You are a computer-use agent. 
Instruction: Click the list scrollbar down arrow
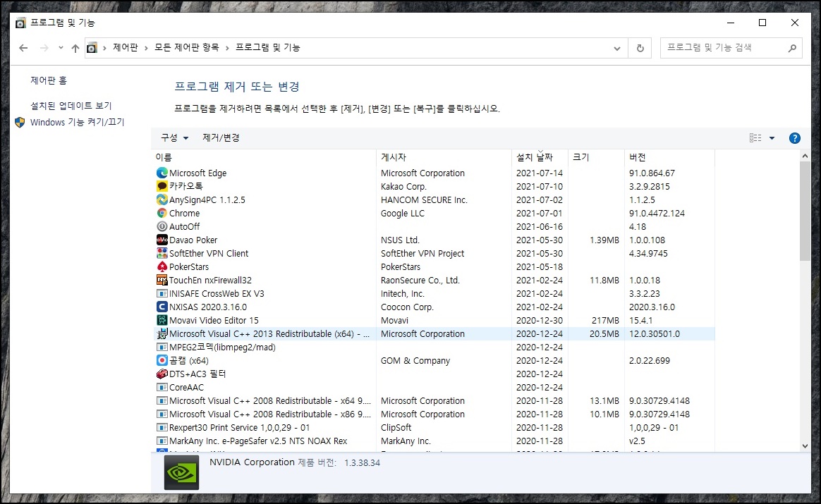click(x=805, y=446)
